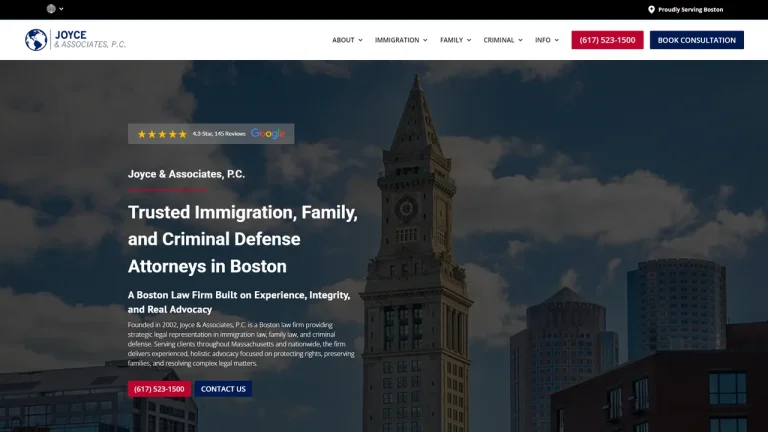This screenshot has width=768, height=432.
Task: Expand the Criminal dropdown chevron
Action: (520, 40)
